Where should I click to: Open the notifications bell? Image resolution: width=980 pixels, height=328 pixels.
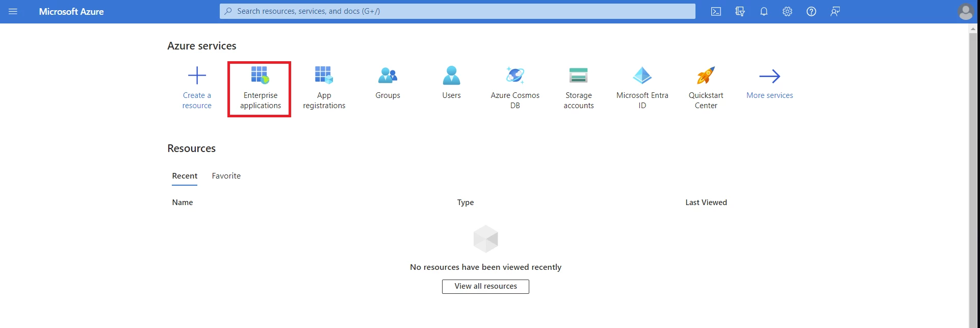(764, 11)
